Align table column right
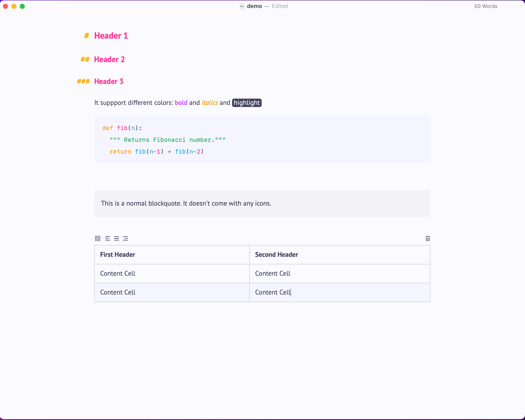Screen dimensions: 525x420 click(125, 238)
